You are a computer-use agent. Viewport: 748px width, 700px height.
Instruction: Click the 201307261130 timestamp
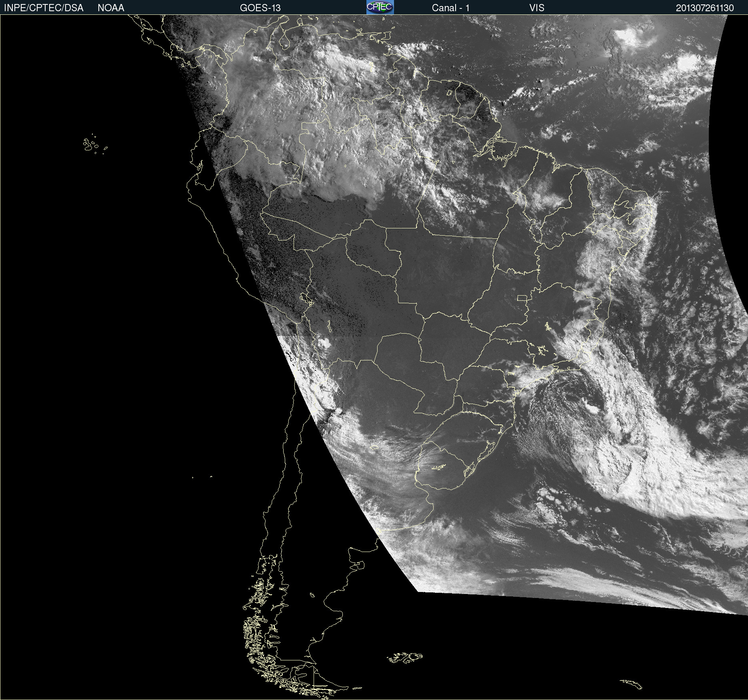coord(705,8)
